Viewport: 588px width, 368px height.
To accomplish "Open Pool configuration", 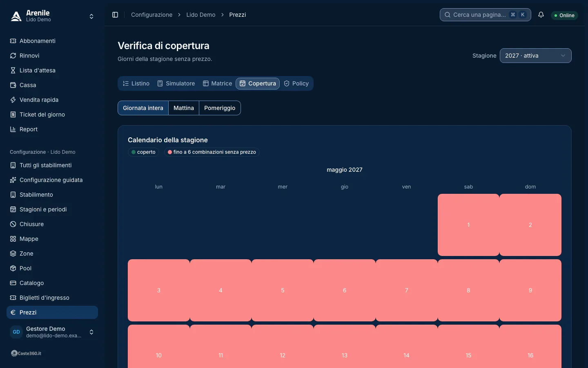I will tap(52, 268).
